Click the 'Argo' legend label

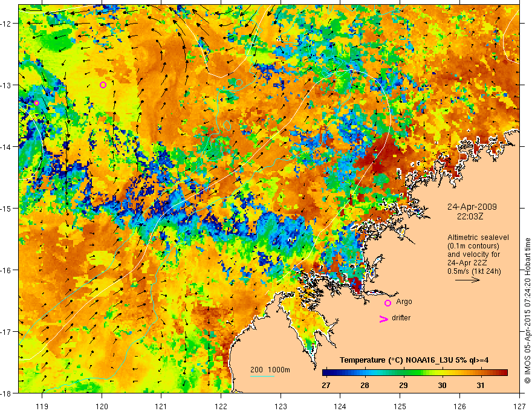[x=404, y=302]
